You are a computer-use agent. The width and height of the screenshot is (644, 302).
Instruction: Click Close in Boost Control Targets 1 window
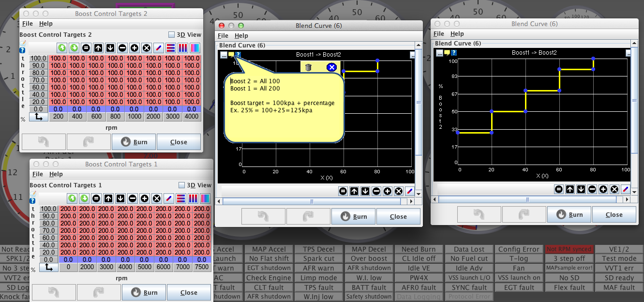coord(189,292)
